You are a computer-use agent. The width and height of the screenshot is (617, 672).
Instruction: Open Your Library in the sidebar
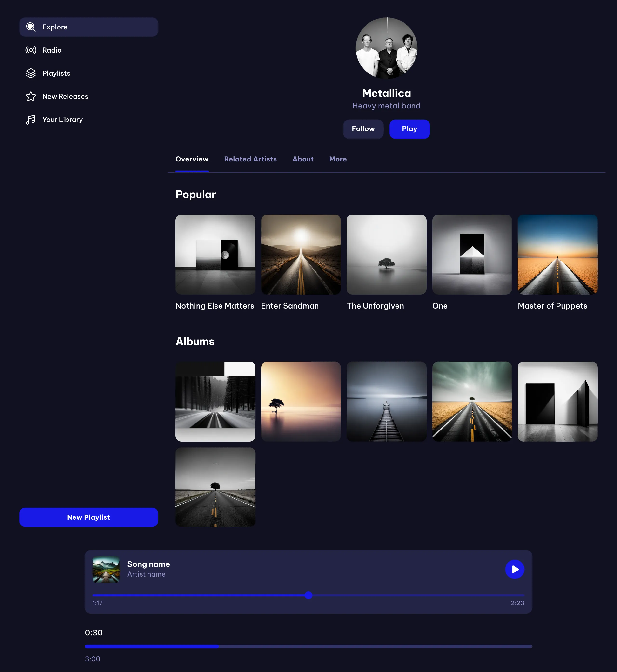(88, 120)
